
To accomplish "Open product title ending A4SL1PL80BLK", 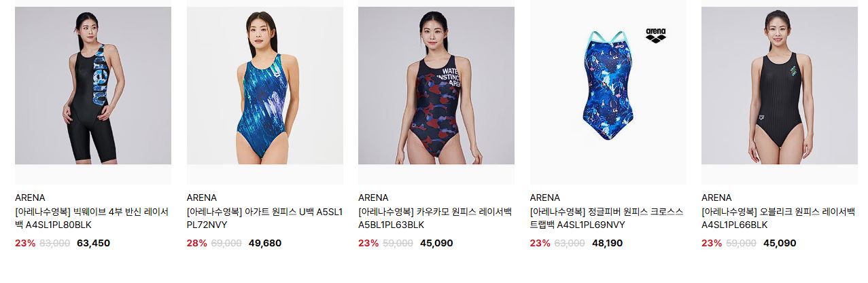I will click(92, 218).
